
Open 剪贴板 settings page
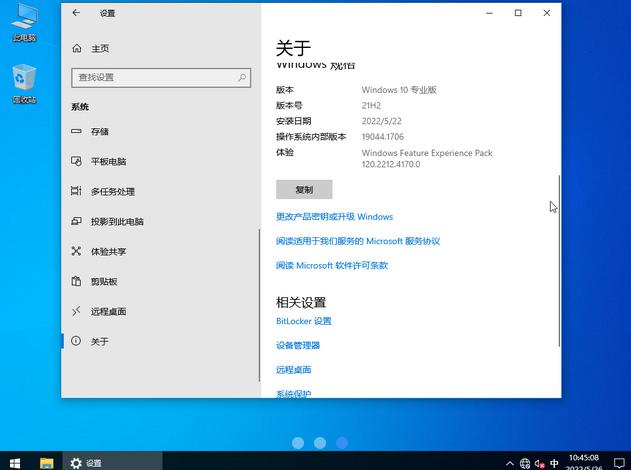point(161,281)
